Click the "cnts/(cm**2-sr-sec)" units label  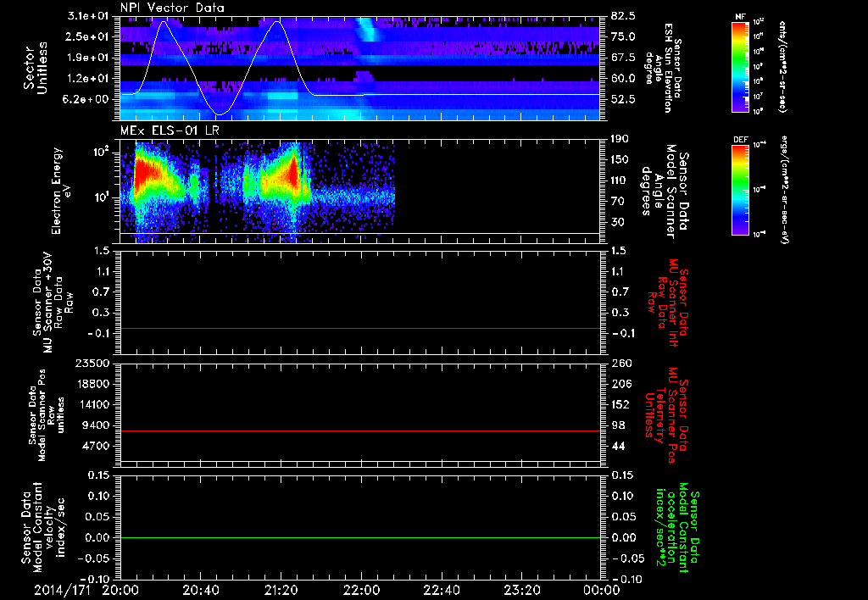coord(782,66)
